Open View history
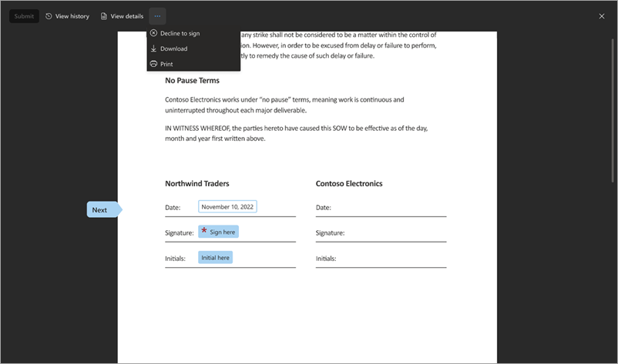The width and height of the screenshot is (618, 364). 67,16
